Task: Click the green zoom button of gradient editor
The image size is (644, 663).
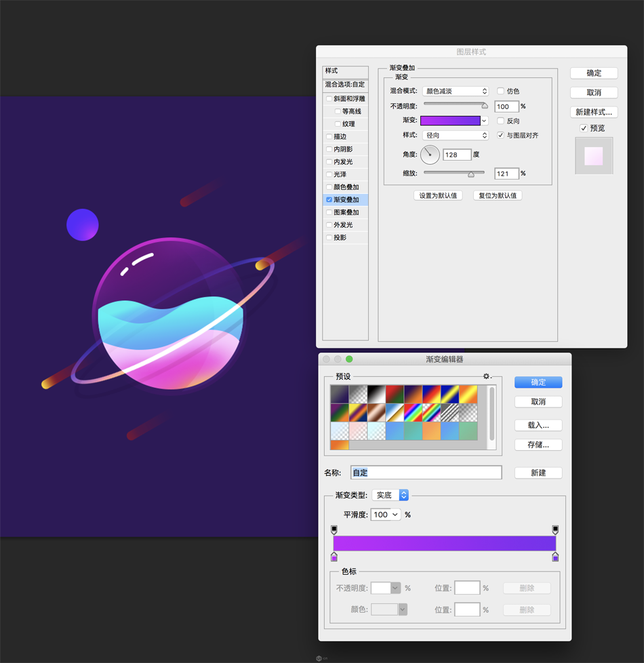Action: pos(349,359)
